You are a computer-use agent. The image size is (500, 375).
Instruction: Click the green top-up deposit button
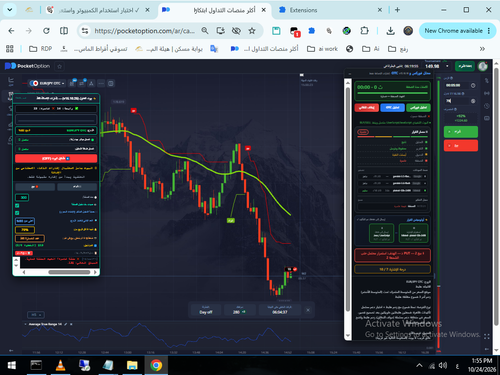coord(465,66)
